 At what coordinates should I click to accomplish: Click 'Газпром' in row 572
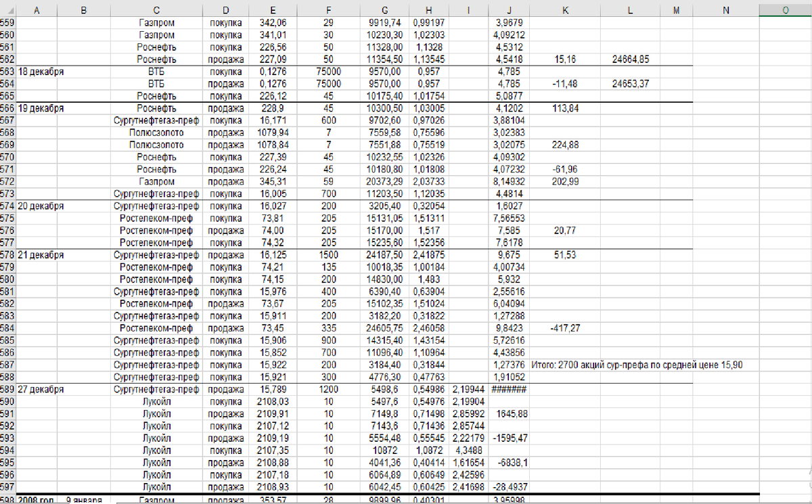(156, 181)
